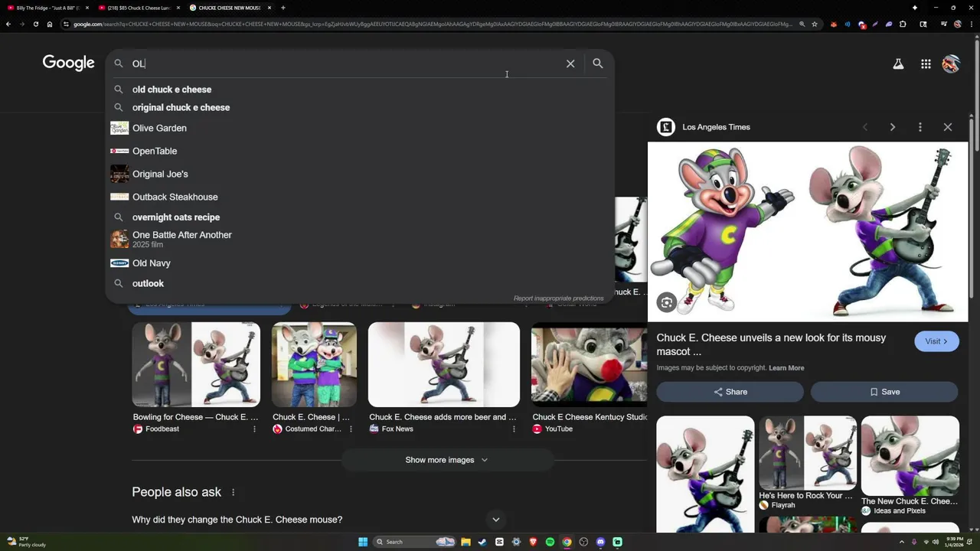
Task: Click the large preview image of mascots
Action: point(808,232)
